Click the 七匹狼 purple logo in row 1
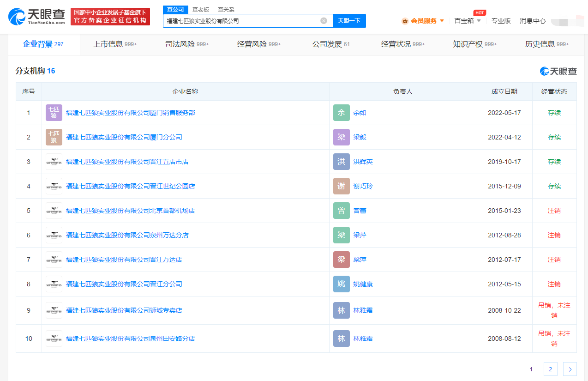This screenshot has height=381, width=588. (x=54, y=113)
